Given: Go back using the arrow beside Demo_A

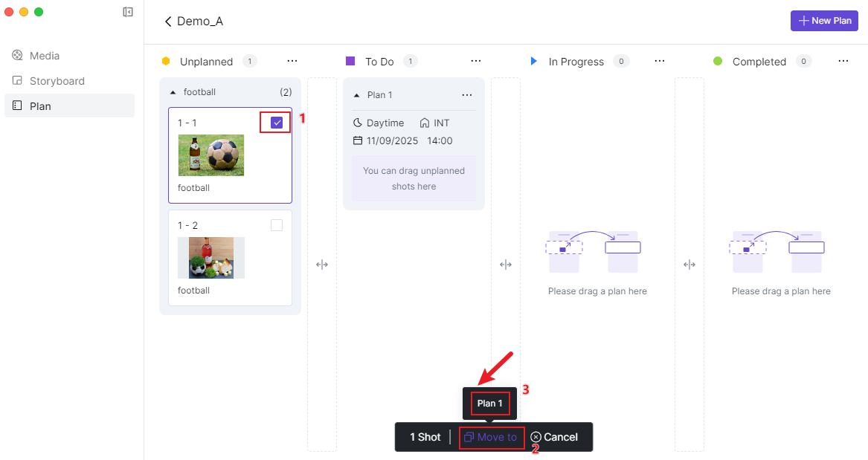Looking at the screenshot, I should pos(168,22).
